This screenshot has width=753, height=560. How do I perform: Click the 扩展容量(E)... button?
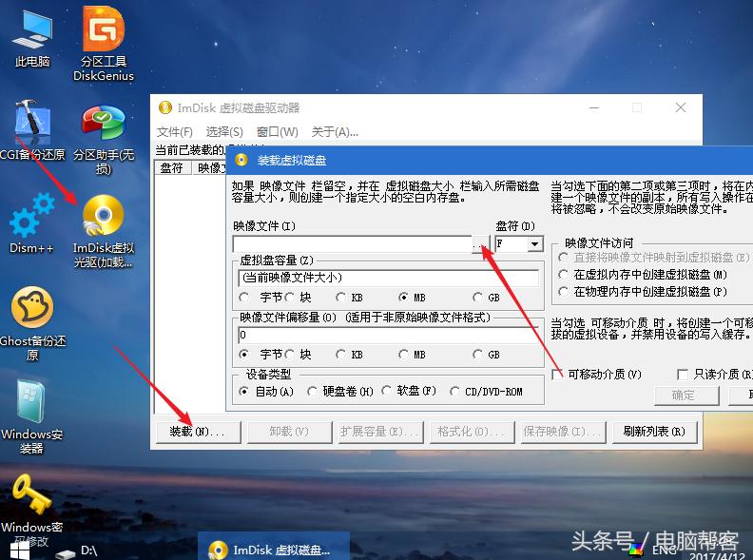[381, 432]
